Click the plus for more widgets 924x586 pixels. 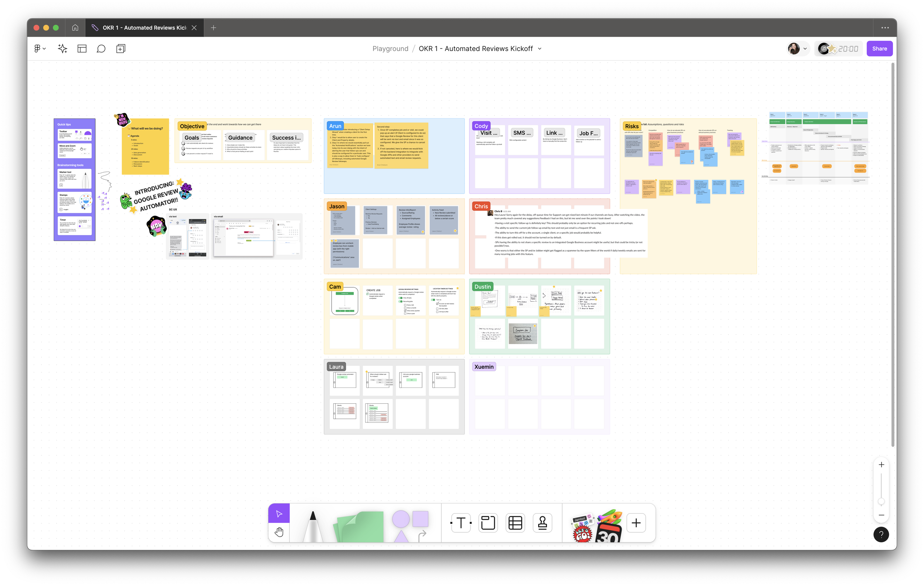coord(636,523)
